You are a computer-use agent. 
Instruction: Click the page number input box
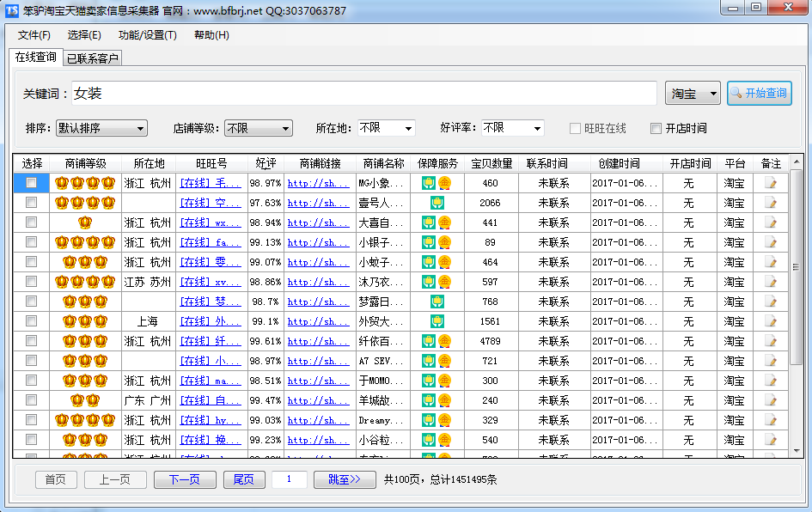(x=290, y=479)
